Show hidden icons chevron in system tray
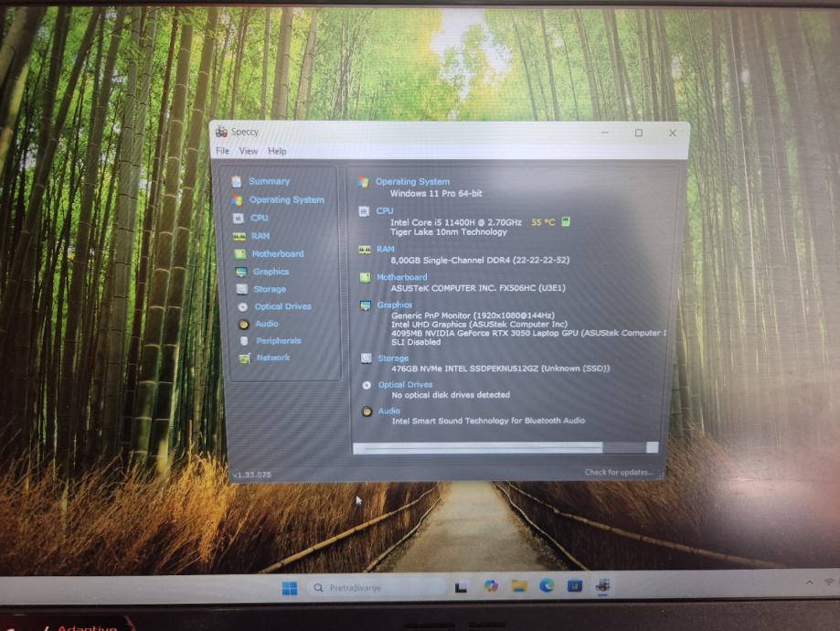The image size is (840, 631). tap(809, 582)
